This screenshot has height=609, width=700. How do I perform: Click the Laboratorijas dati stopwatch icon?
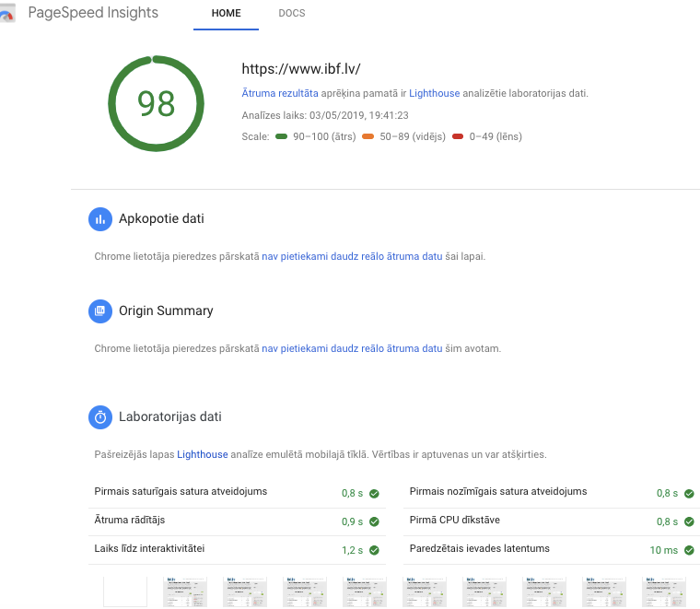(100, 417)
